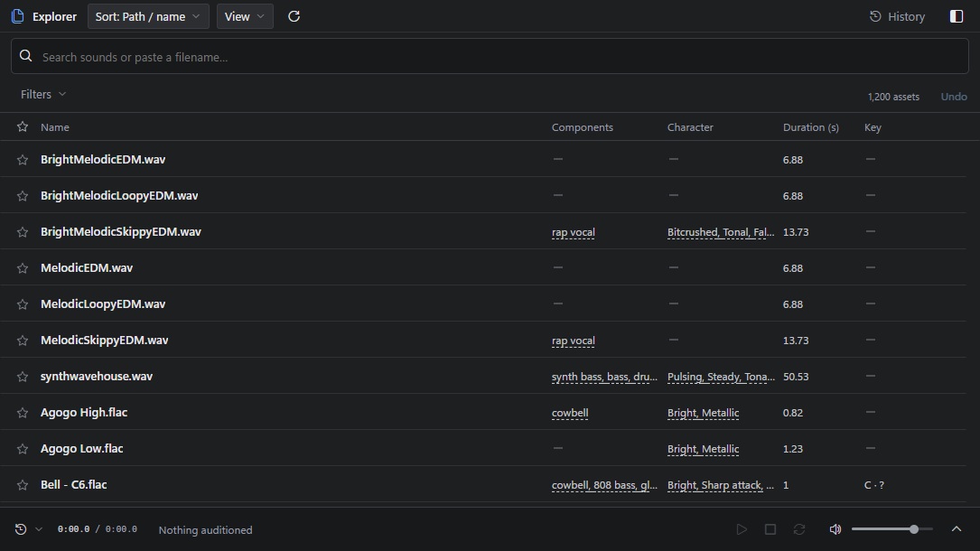Viewport: 980px width, 551px height.
Task: Click the star header column icon
Action: pyautogui.click(x=23, y=126)
